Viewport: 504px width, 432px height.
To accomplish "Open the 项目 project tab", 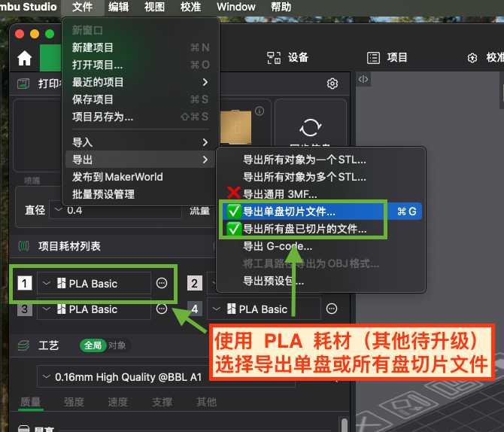I will pos(387,58).
